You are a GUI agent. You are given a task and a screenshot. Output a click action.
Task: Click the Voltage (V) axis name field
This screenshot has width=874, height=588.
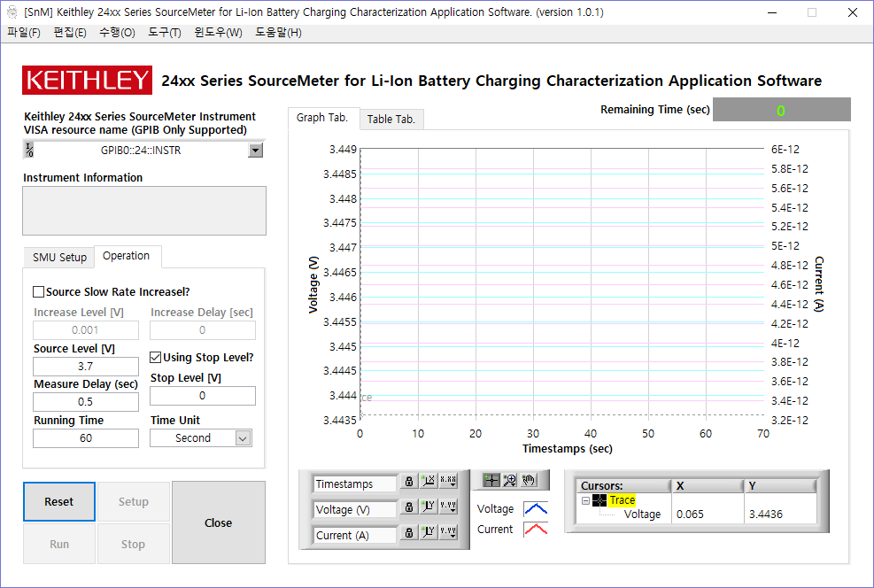tap(356, 509)
